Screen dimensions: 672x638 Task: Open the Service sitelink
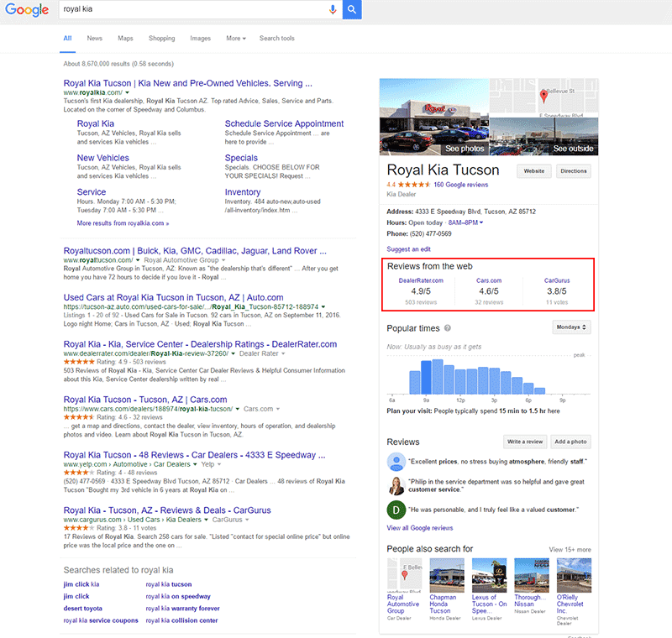[92, 192]
